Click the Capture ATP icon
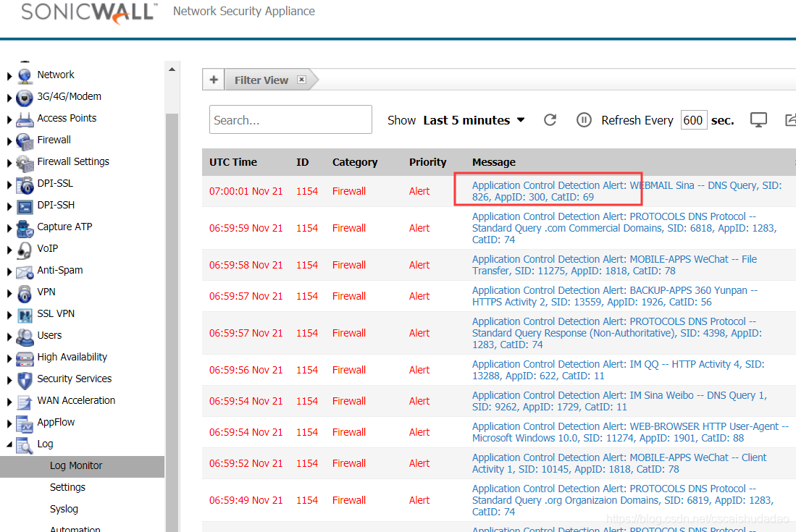The width and height of the screenshot is (796, 532). pyautogui.click(x=25, y=228)
